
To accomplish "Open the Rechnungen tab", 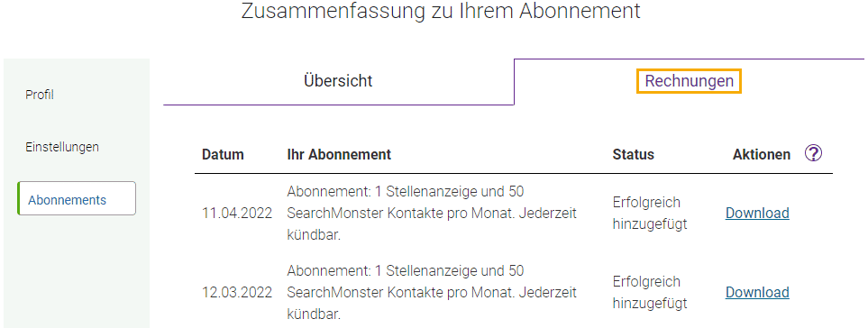I will 690,81.
